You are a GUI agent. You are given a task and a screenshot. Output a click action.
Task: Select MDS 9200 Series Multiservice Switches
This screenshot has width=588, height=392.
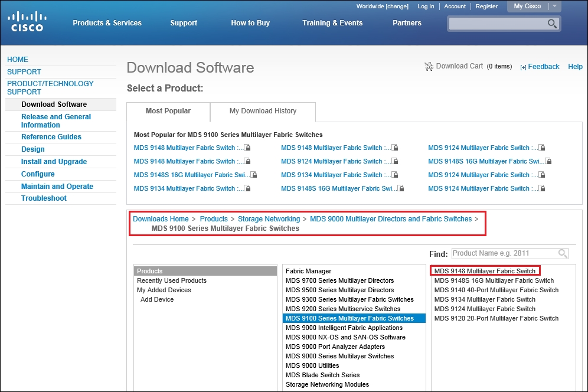coord(343,309)
